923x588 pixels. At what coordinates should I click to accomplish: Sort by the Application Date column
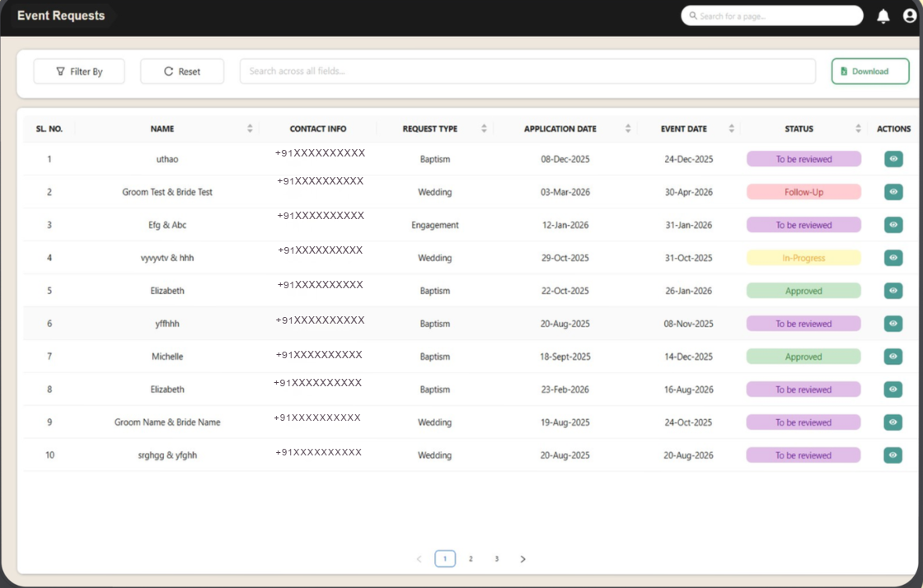coord(628,128)
